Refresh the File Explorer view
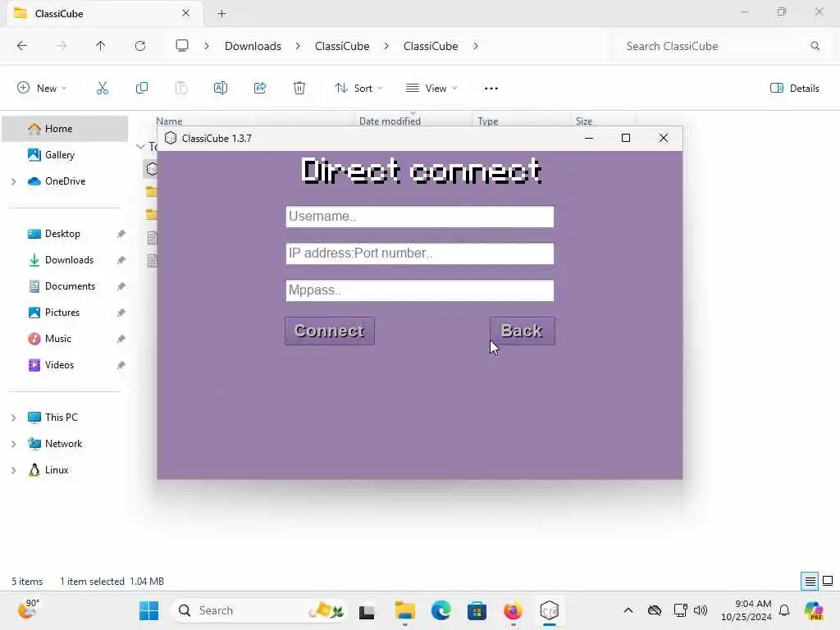The width and height of the screenshot is (840, 630). click(140, 46)
